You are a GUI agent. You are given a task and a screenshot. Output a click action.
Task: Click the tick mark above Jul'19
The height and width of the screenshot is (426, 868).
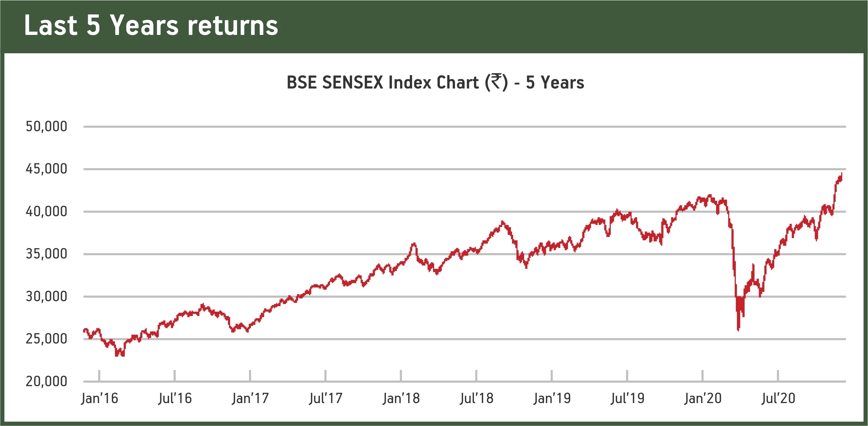point(627,376)
